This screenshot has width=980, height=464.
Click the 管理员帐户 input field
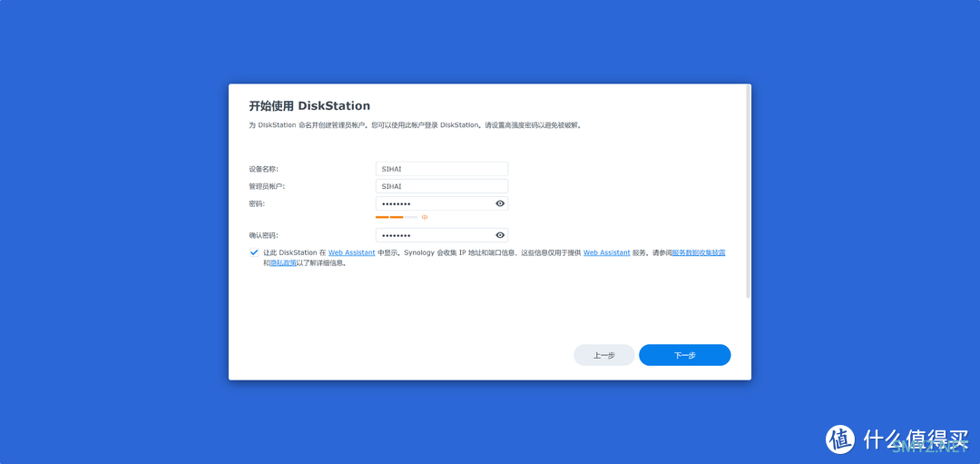tap(441, 186)
